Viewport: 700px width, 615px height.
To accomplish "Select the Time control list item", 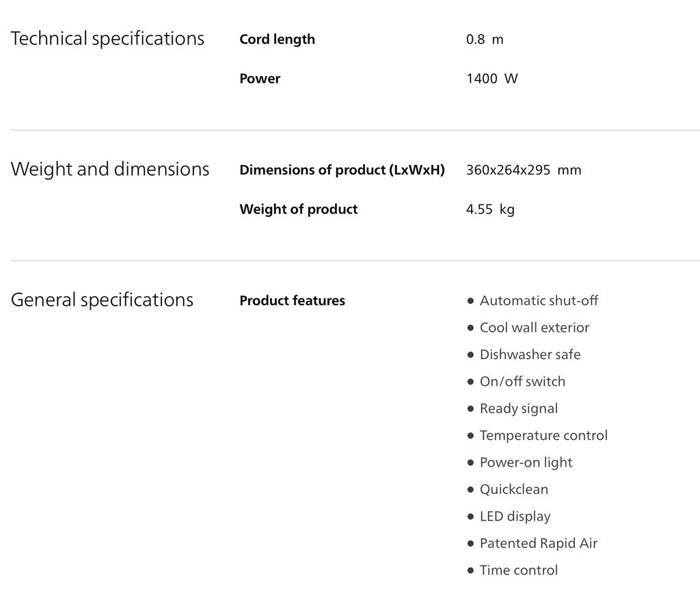I will point(518,571).
